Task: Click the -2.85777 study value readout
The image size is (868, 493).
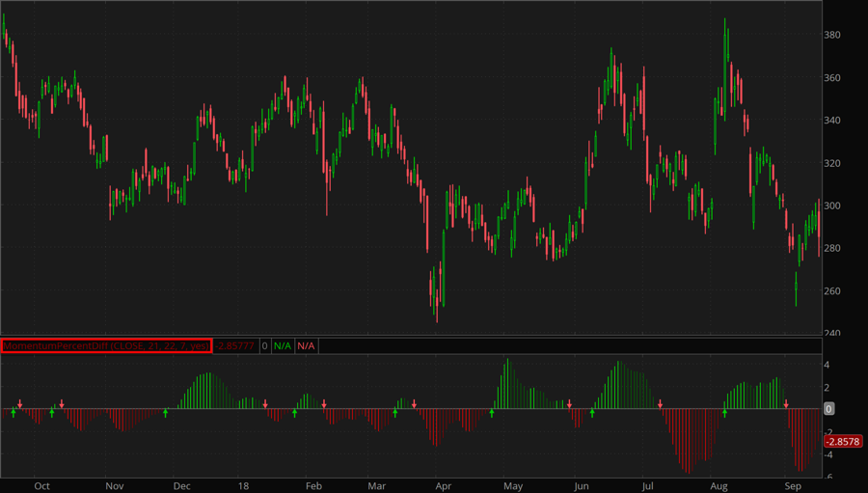Action: [x=234, y=345]
